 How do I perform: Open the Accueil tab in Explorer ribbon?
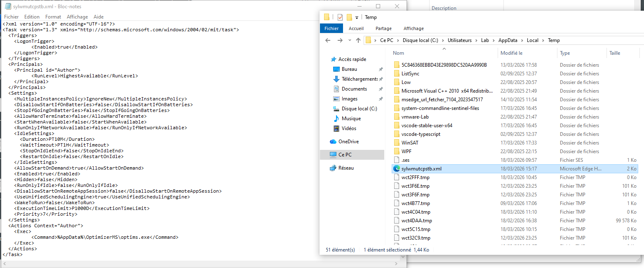coord(356,28)
